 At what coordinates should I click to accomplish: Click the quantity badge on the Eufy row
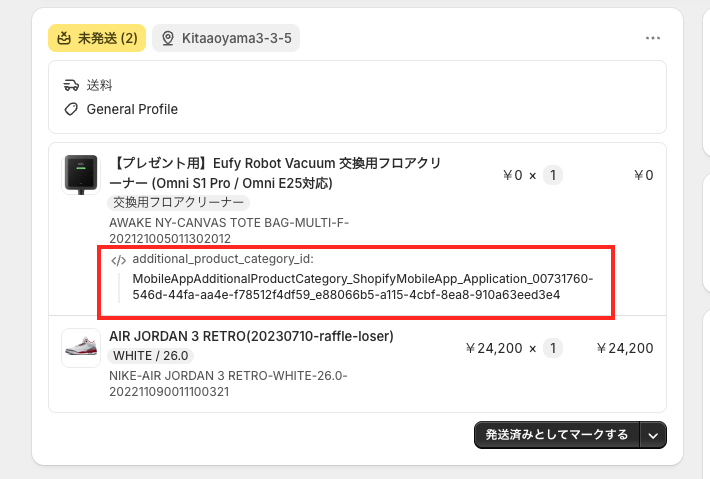click(553, 175)
